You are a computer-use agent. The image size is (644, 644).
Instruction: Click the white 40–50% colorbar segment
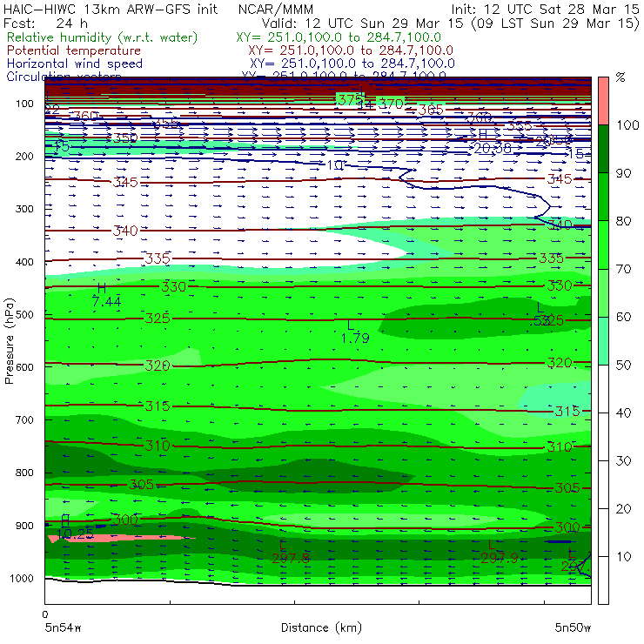[x=603, y=388]
